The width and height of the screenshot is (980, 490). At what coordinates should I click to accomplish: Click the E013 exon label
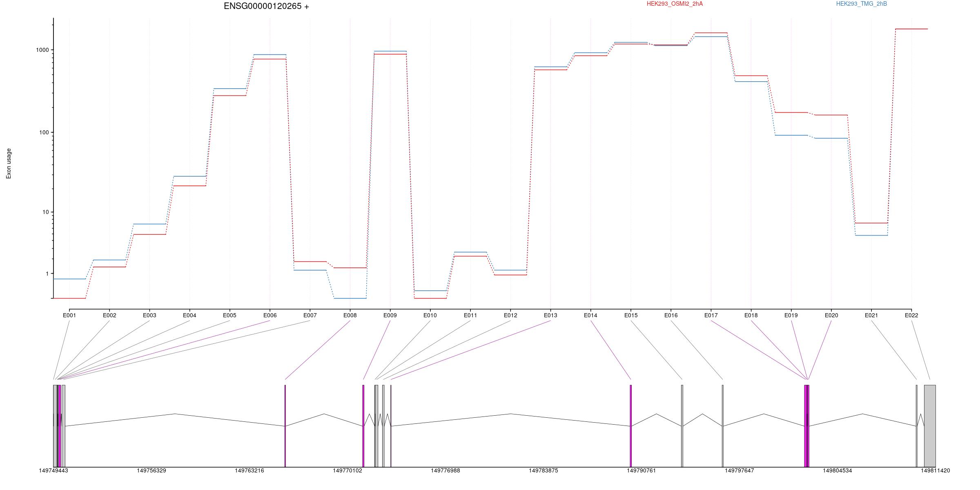[550, 315]
